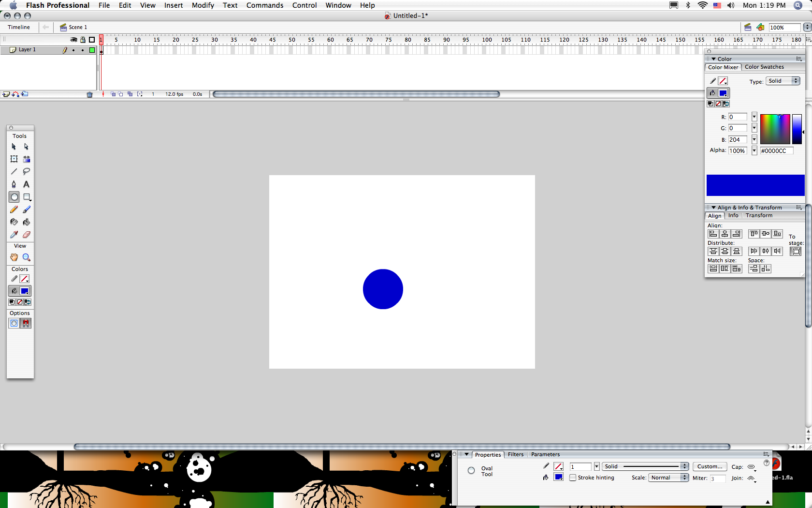The image size is (812, 508).
Task: Open the stroke style Solid dropdown
Action: coord(645,466)
